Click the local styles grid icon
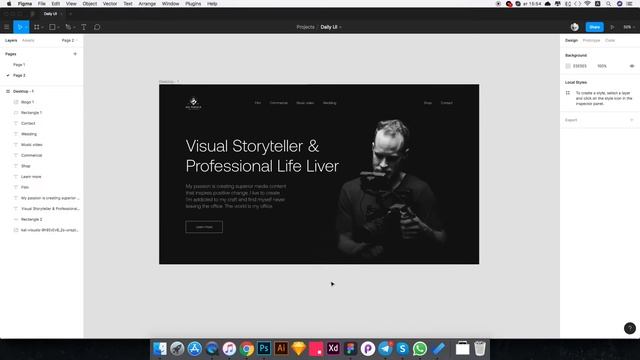This screenshot has width=640, height=360. point(568,93)
